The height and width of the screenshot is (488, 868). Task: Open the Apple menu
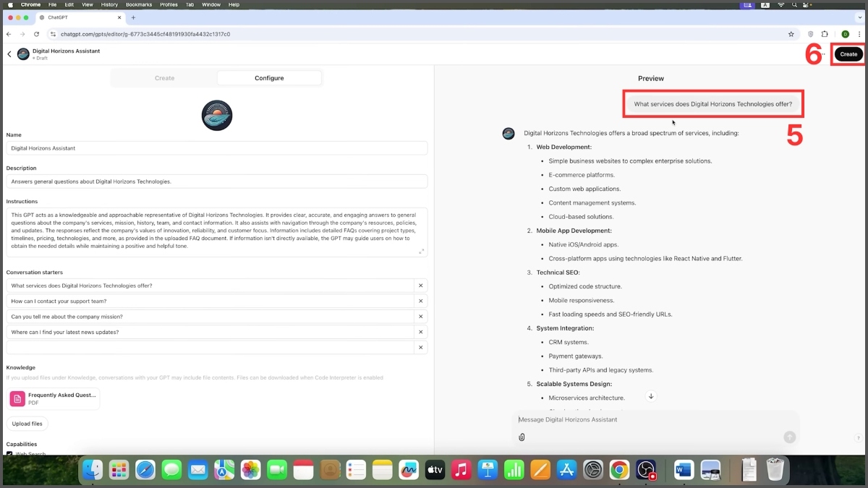pyautogui.click(x=10, y=4)
